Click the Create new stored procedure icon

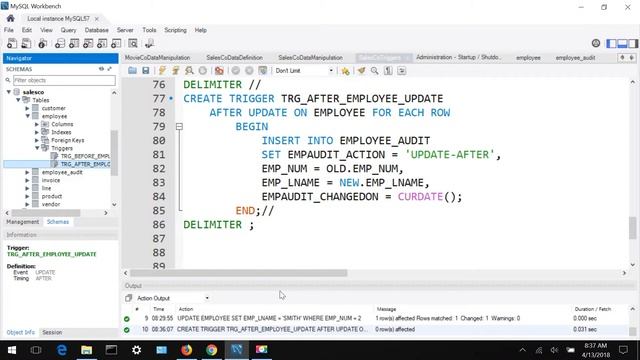click(102, 43)
